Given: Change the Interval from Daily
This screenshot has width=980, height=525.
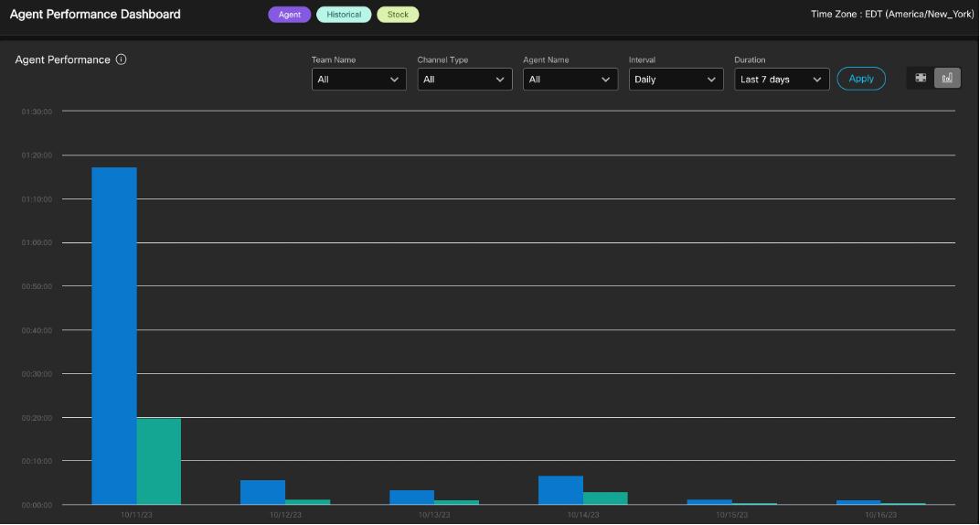Looking at the screenshot, I should pos(676,80).
